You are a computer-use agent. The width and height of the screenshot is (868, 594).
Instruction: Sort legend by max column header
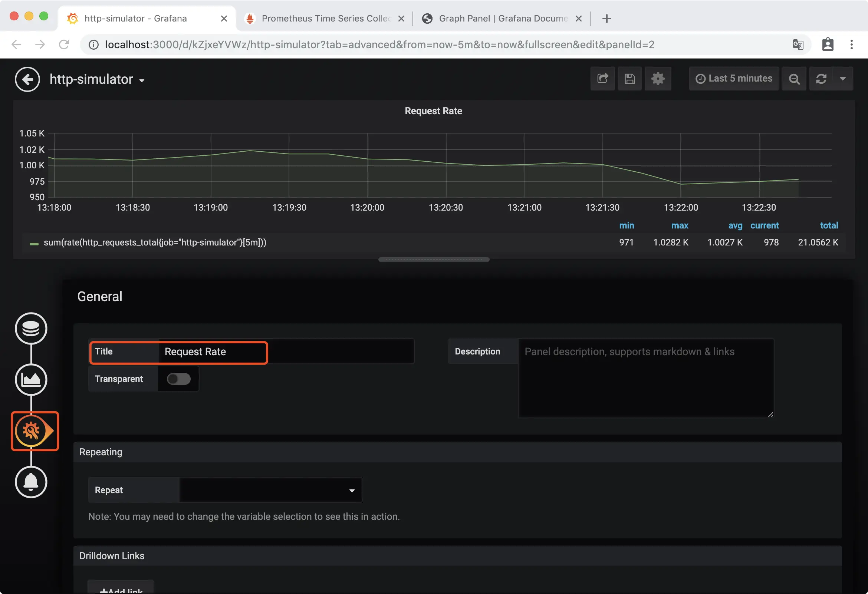coord(680,225)
